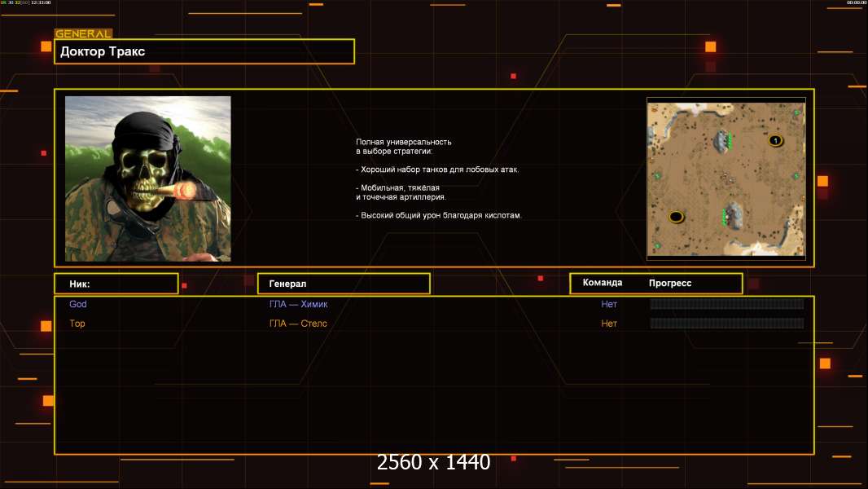Click the ГЛА — Химик general entry
Viewport: 868px width, 489px height.
coord(299,304)
